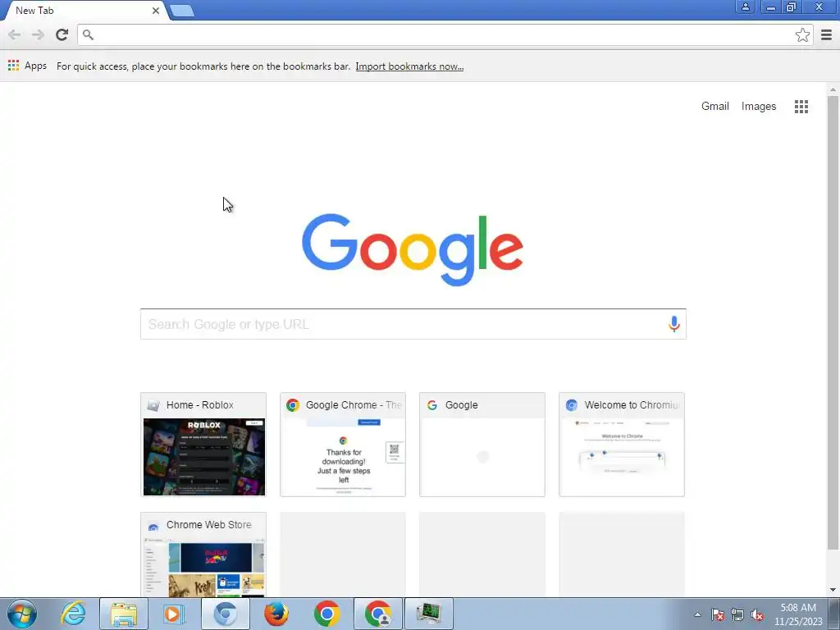Open Windows Explorer from taskbar

click(124, 614)
